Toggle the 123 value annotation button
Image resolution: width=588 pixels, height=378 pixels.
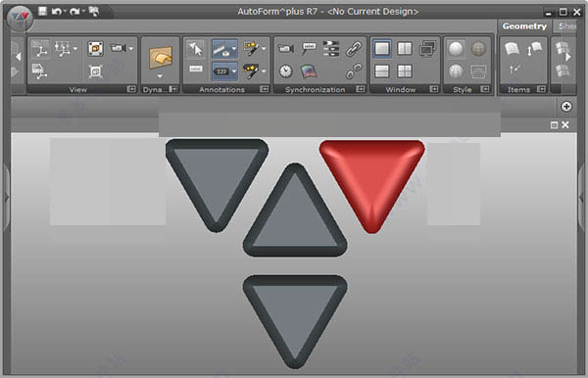[221, 71]
